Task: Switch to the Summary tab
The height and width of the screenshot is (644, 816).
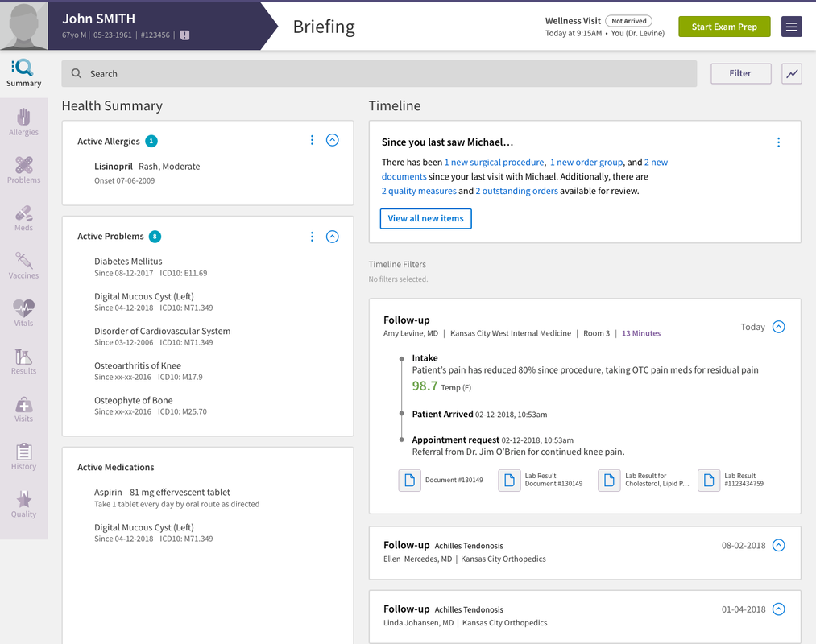Action: click(x=23, y=73)
